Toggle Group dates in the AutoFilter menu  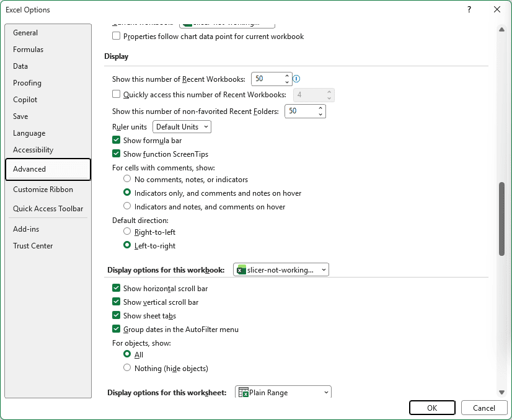click(117, 329)
